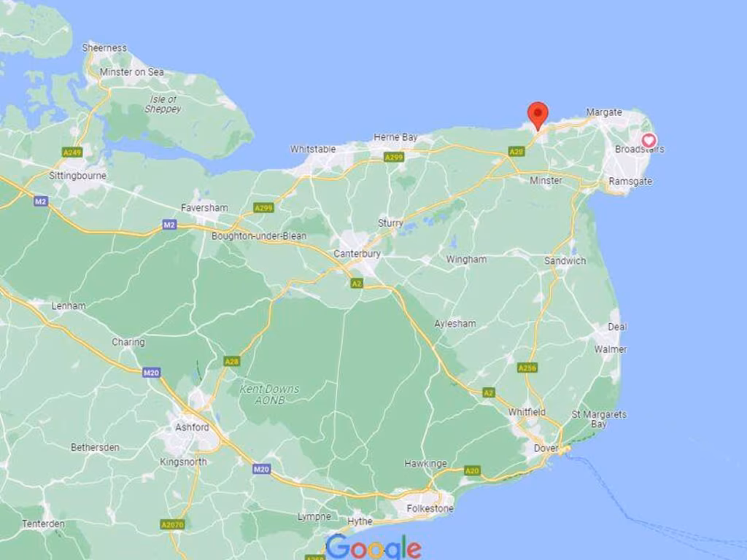The image size is (747, 560).
Task: Click the A2070 road shield near Tenterden
Action: [x=172, y=525]
